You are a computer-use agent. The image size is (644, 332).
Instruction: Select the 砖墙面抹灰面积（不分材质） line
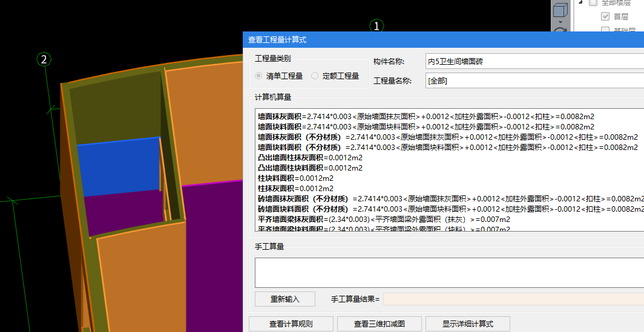coord(450,199)
